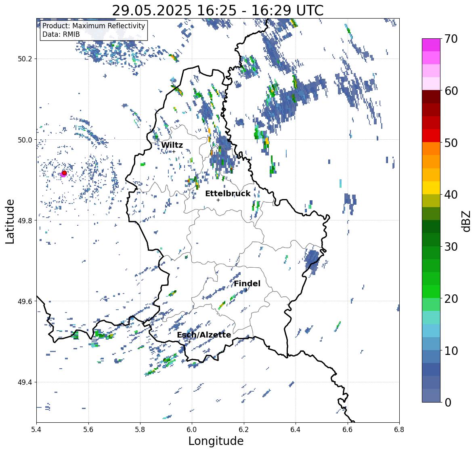Viewport: 476px width, 451px height.
Task: Click latitude tick label 49.6
Action: tap(25, 301)
